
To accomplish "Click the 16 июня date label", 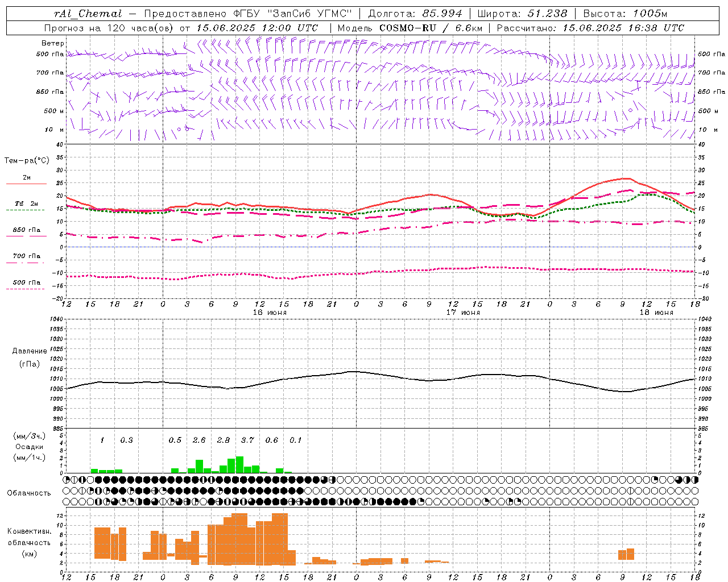I will point(269,313).
